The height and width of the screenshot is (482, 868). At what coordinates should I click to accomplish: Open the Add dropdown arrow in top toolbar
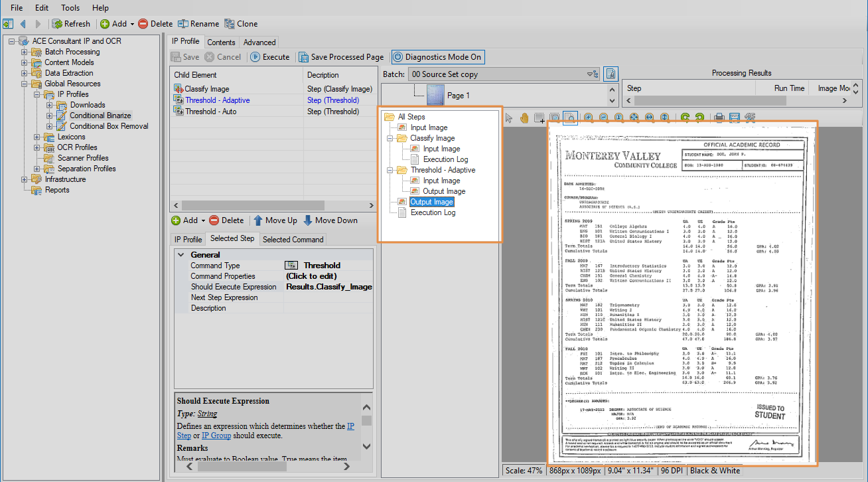pyautogui.click(x=132, y=24)
